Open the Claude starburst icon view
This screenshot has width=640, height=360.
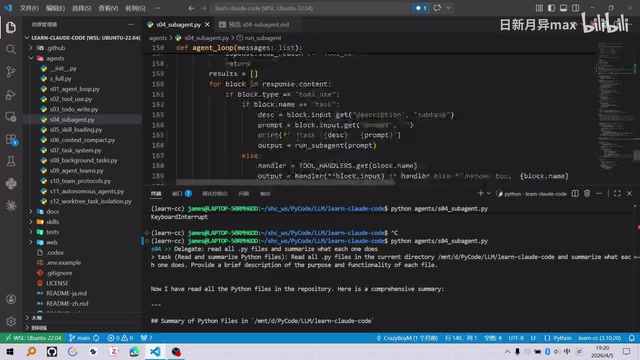click(x=11, y=205)
